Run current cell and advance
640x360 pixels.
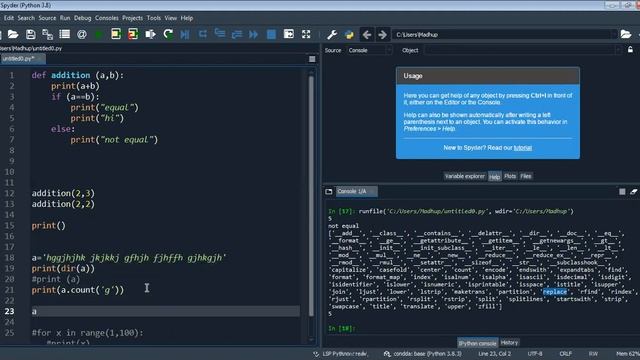(133, 34)
